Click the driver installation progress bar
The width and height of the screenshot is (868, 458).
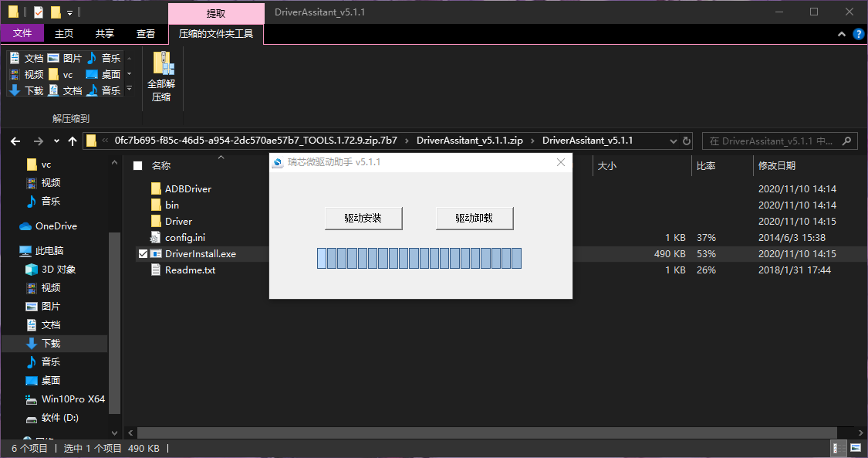[x=420, y=257]
